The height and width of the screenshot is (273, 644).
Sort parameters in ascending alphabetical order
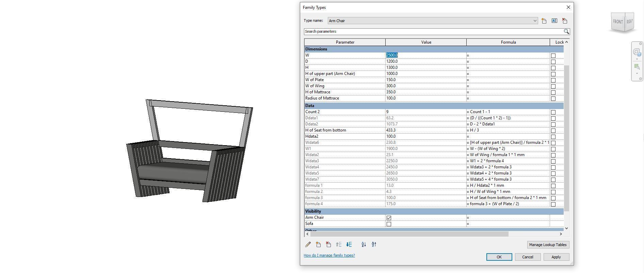tap(364, 244)
